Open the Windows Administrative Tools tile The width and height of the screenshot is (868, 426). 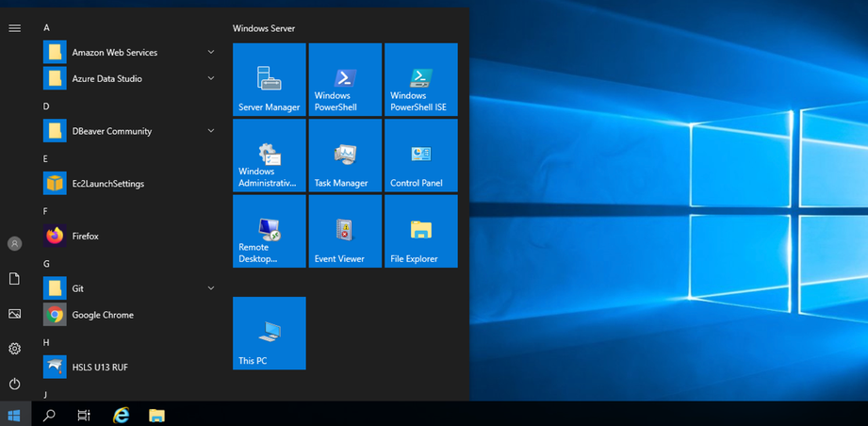[x=269, y=156]
